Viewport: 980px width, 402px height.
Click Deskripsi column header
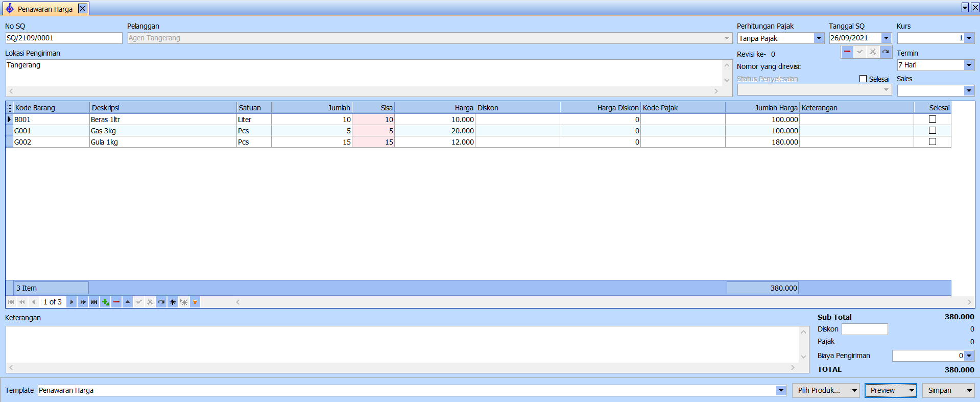point(163,108)
